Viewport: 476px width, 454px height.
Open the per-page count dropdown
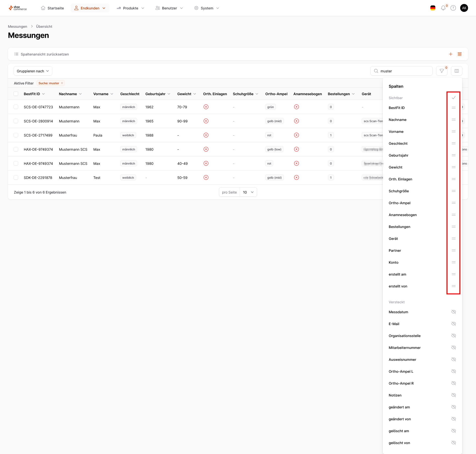point(248,192)
